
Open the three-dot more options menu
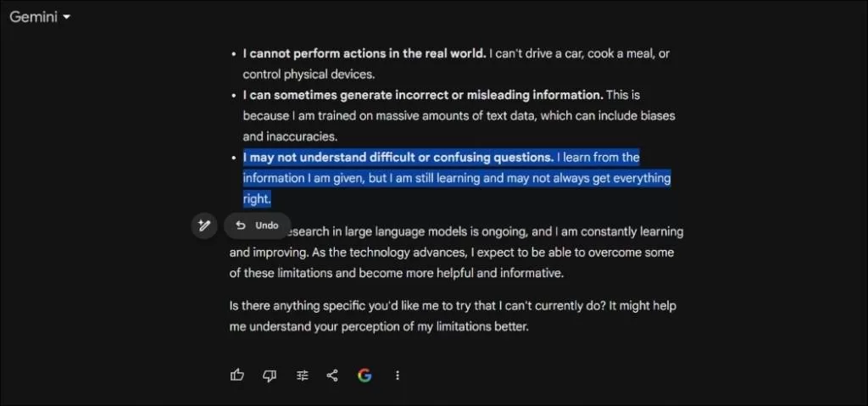(398, 375)
